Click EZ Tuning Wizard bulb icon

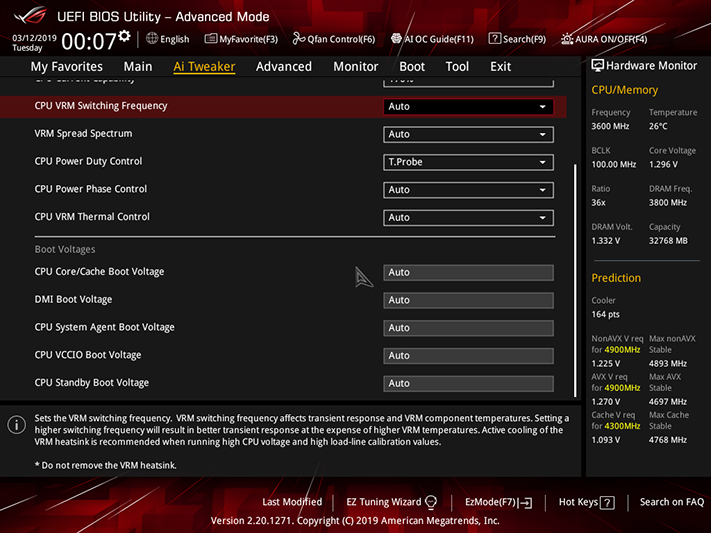[431, 502]
